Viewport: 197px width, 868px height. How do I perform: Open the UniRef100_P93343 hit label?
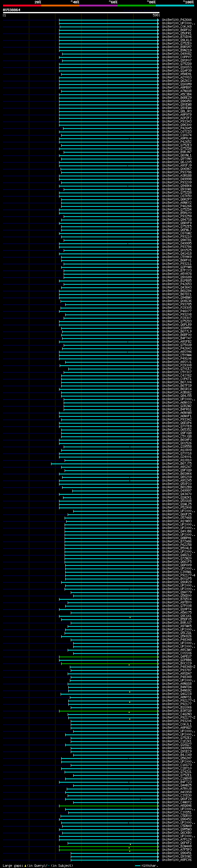[x=177, y=121]
